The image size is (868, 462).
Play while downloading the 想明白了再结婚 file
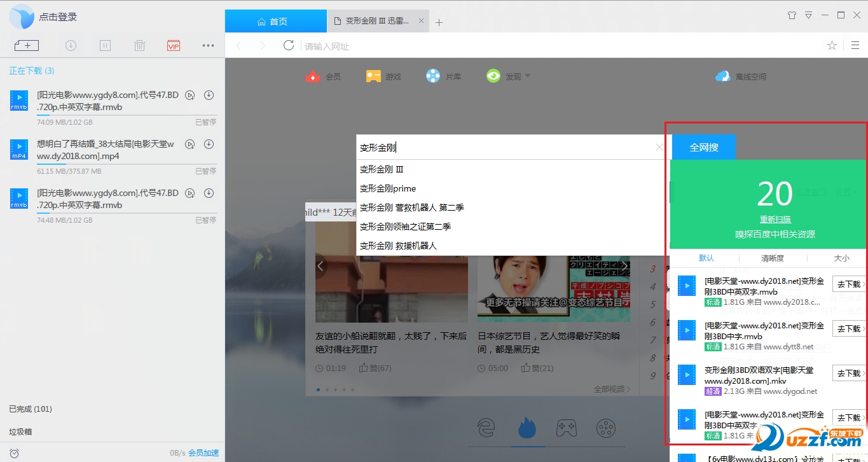coord(189,144)
